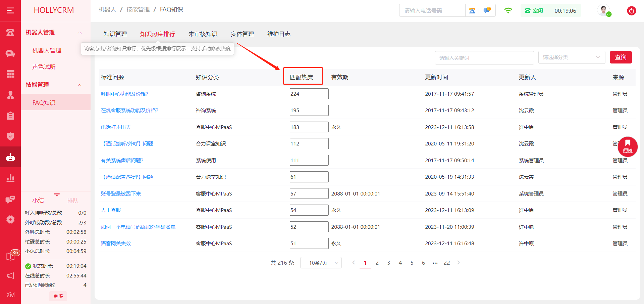Image resolution: width=644 pixels, height=304 pixels.
Task: Open the chat bubbles sidebar icon
Action: (10, 53)
